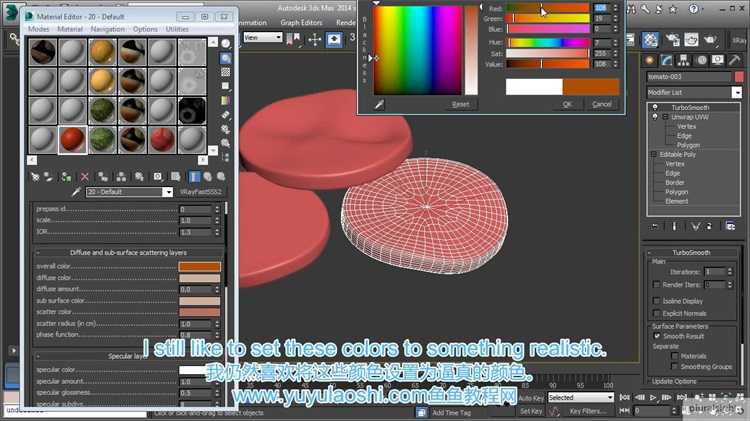Collapse the Specular layer rollout
Viewport: 750px width, 421px height.
(128, 356)
